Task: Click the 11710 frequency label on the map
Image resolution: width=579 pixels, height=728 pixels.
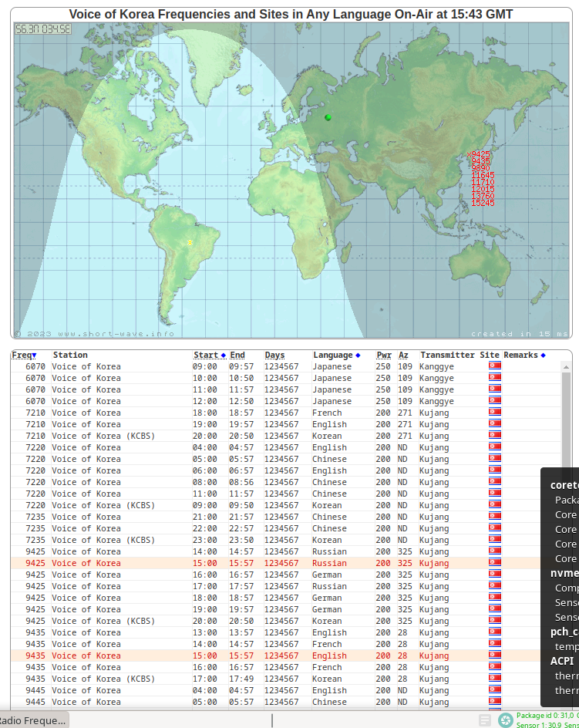Action: pyautogui.click(x=483, y=182)
